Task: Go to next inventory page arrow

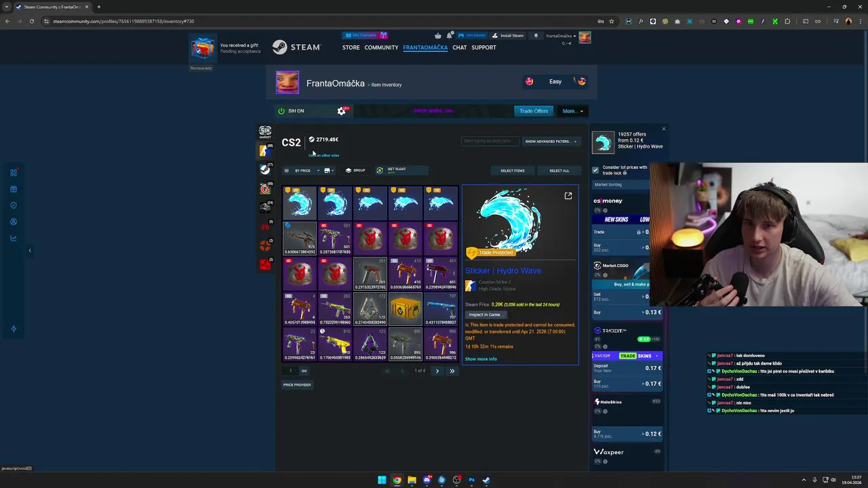Action: point(437,371)
